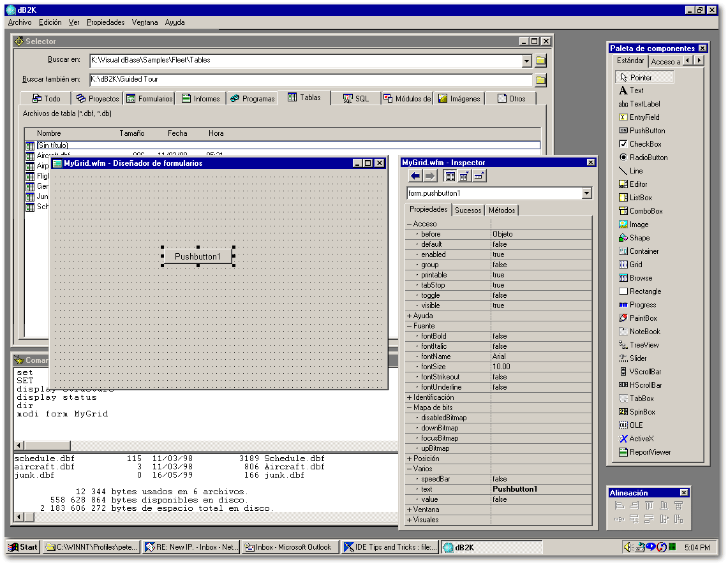The image size is (728, 565).
Task: Click the Fecha column header
Action: click(x=177, y=133)
